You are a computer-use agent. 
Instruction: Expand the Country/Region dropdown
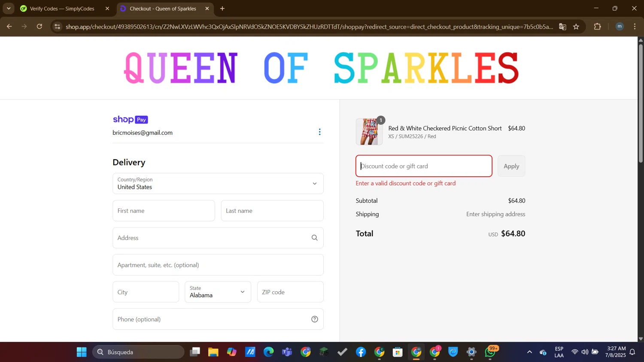point(218,184)
